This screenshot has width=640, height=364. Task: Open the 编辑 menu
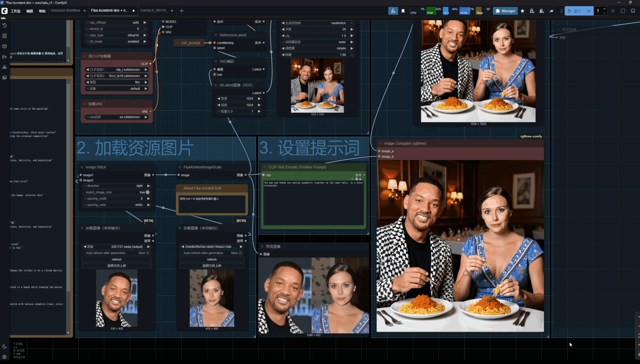tap(30, 11)
